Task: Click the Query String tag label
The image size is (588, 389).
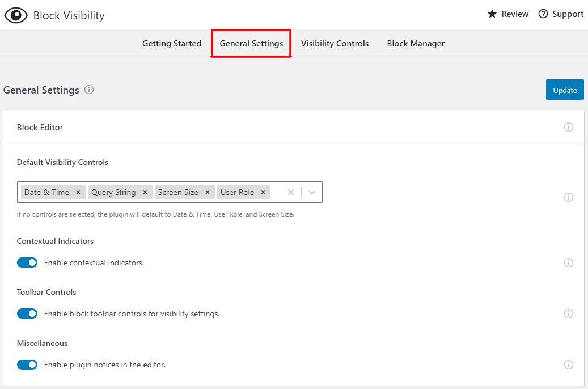Action: tap(113, 192)
